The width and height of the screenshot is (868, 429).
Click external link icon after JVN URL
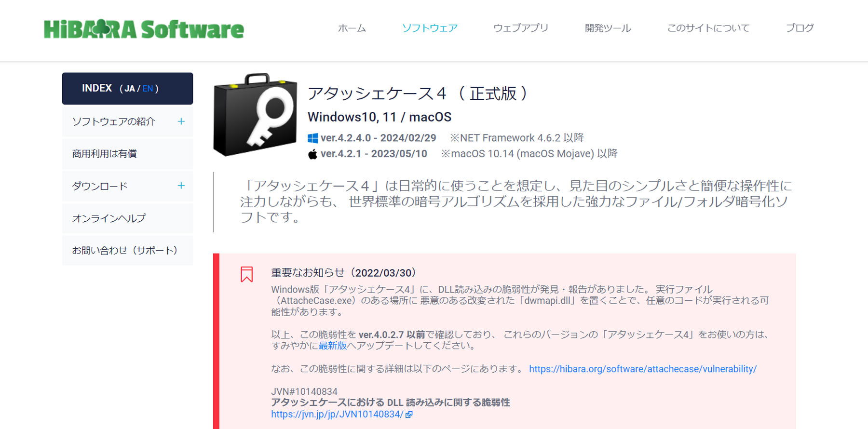pyautogui.click(x=409, y=415)
